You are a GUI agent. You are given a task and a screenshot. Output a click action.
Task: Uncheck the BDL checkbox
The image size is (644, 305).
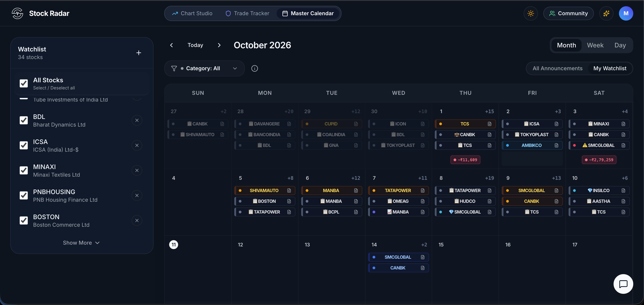tap(24, 120)
